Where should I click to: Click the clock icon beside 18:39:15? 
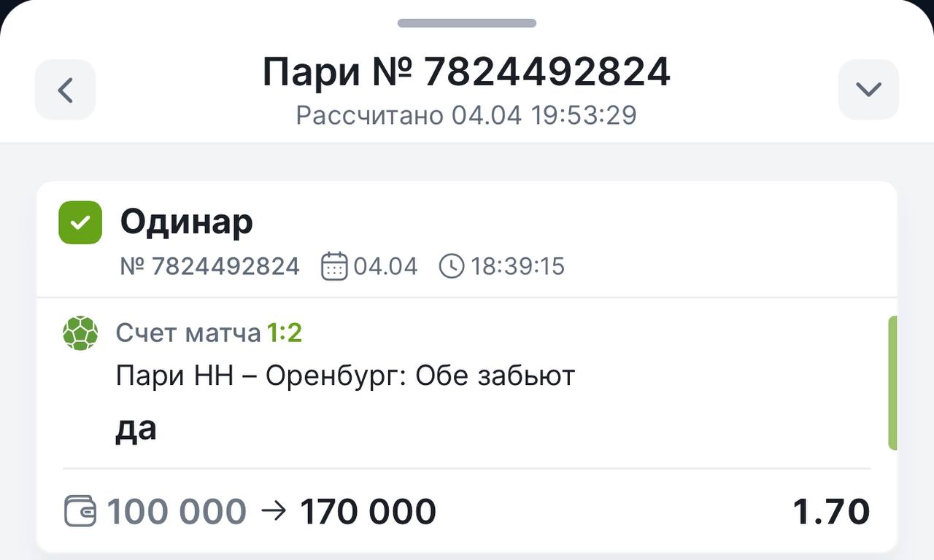coord(452,266)
